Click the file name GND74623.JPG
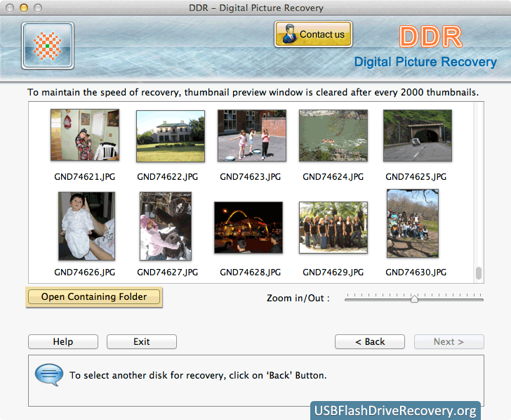 (x=251, y=177)
